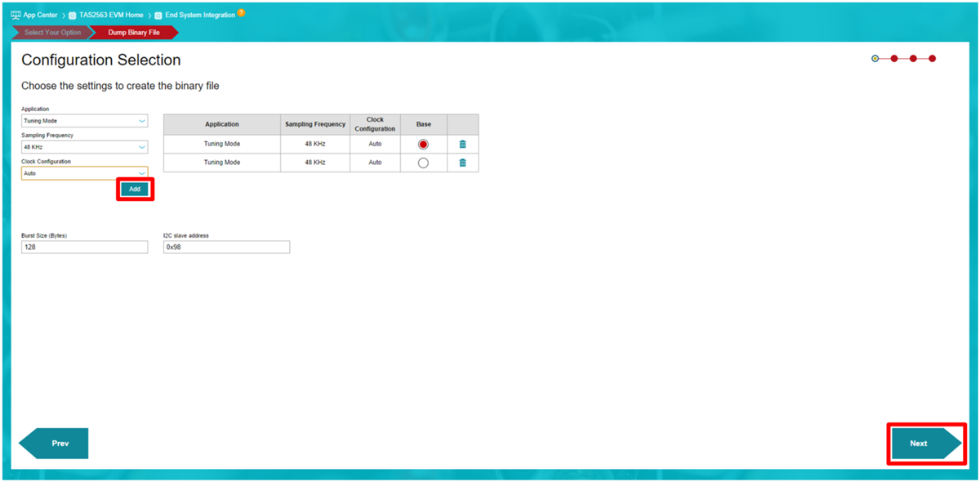Expand the Clock Configuration dropdown
Screen dimensions: 980x482
[85, 173]
